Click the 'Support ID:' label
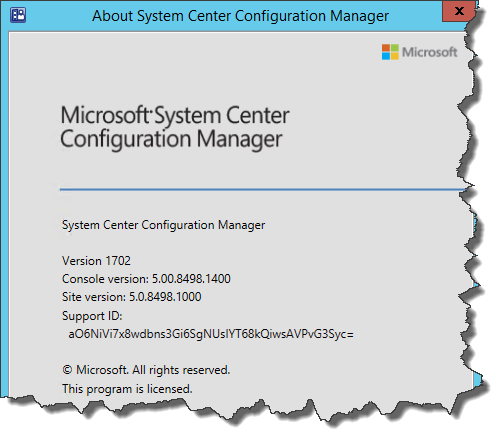The height and width of the screenshot is (441, 504). (x=92, y=316)
